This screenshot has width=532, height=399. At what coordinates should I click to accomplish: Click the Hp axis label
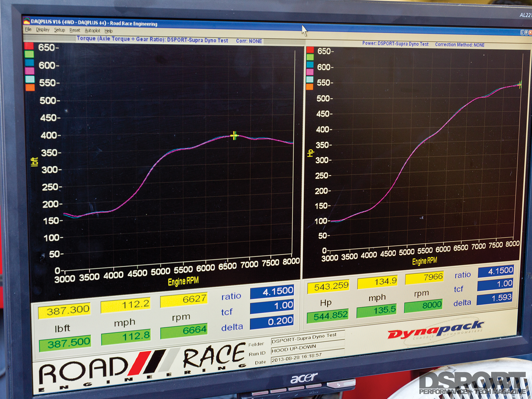[310, 153]
